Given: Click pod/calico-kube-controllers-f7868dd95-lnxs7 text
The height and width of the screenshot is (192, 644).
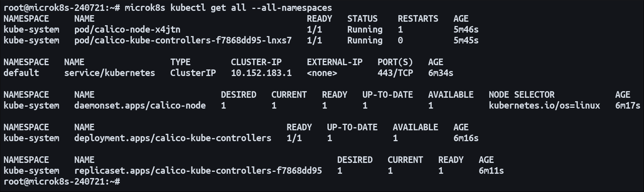Looking at the screenshot, I should 183,40.
